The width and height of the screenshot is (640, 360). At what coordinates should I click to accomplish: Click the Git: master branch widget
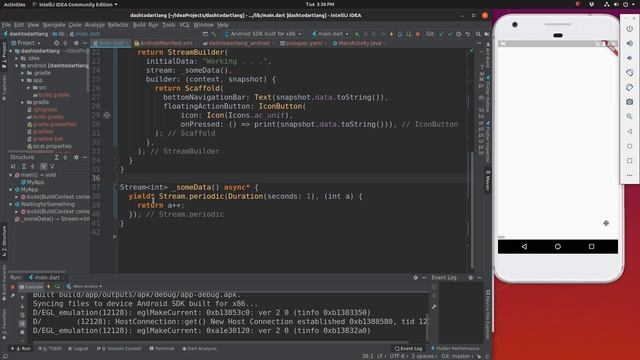(x=456, y=356)
